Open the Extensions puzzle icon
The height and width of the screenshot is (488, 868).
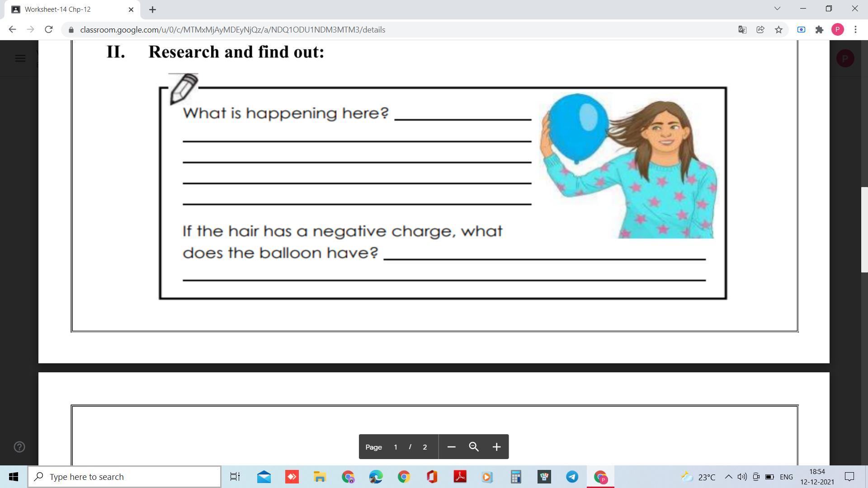coord(819,30)
